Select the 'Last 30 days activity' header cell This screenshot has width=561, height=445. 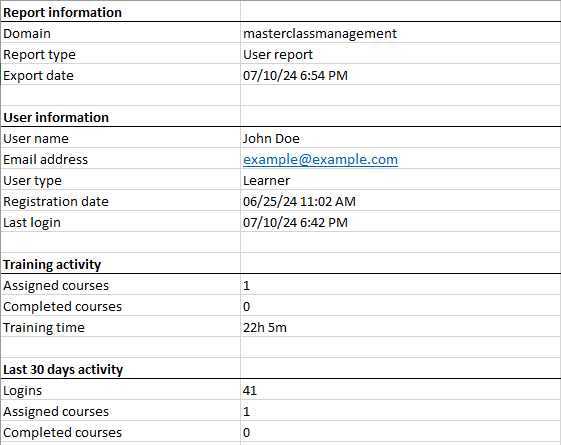[x=121, y=369]
